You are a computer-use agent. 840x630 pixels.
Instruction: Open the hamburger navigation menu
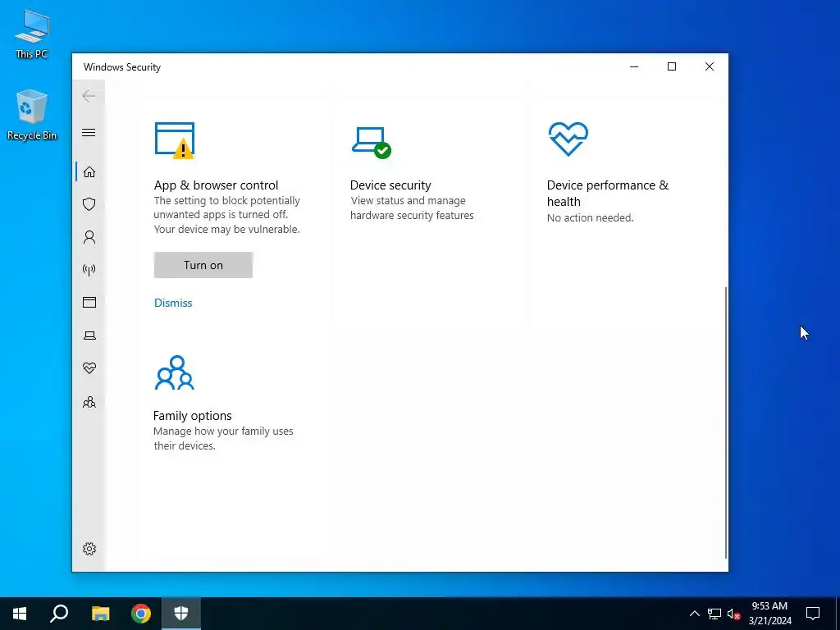pyautogui.click(x=89, y=132)
